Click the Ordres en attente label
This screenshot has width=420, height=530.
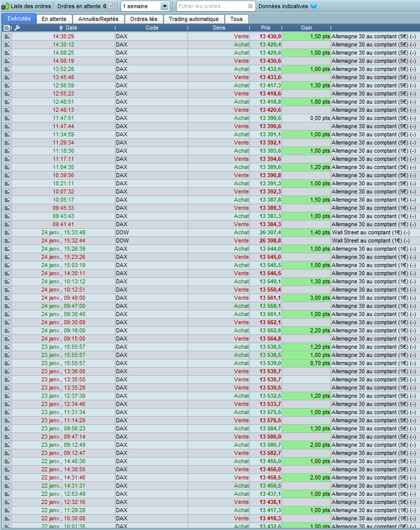[x=79, y=6]
